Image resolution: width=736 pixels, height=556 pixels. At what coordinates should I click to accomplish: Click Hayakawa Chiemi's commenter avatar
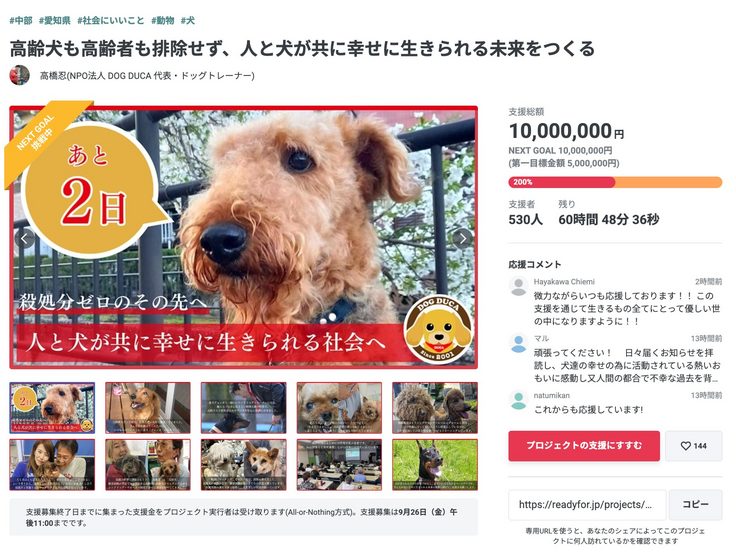518,286
